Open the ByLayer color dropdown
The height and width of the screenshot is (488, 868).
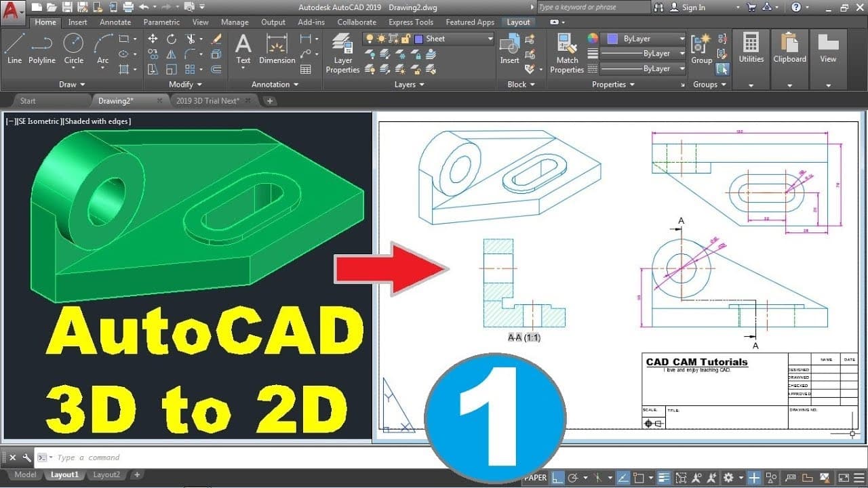[x=644, y=39]
